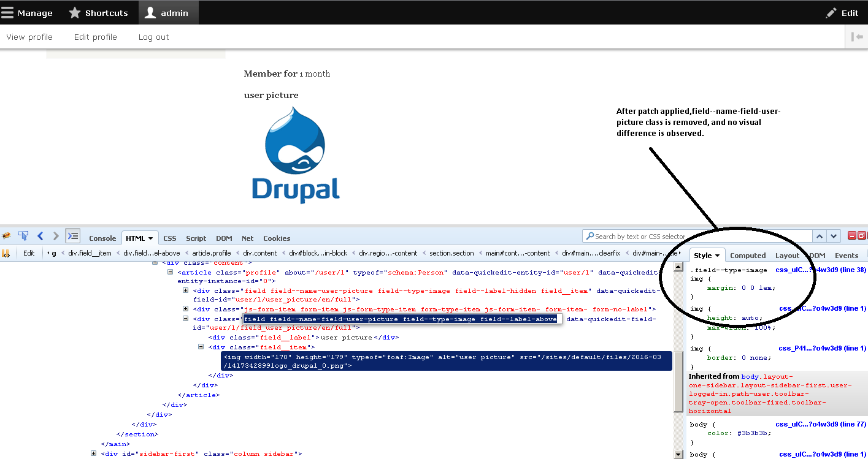Jump to previous search match arrow
This screenshot has height=459, width=868.
820,236
